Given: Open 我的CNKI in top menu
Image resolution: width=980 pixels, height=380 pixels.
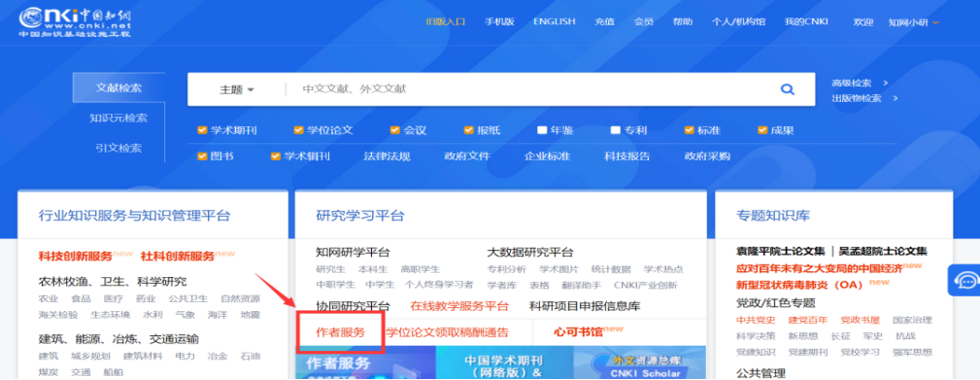Looking at the screenshot, I should click(806, 21).
